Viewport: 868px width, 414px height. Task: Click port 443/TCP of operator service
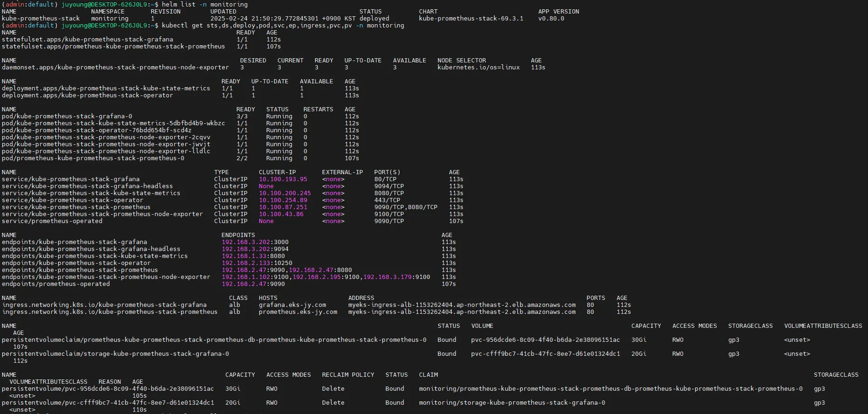(x=387, y=200)
